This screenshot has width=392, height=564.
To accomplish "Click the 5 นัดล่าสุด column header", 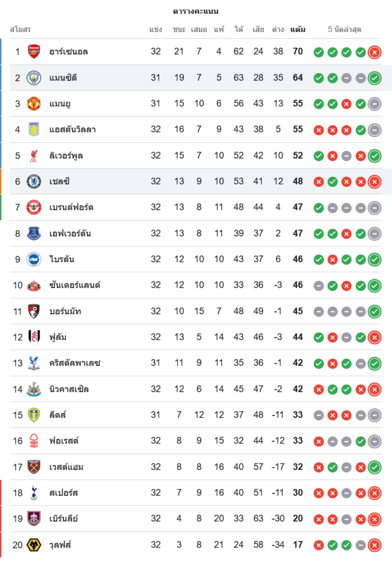I will [x=345, y=29].
